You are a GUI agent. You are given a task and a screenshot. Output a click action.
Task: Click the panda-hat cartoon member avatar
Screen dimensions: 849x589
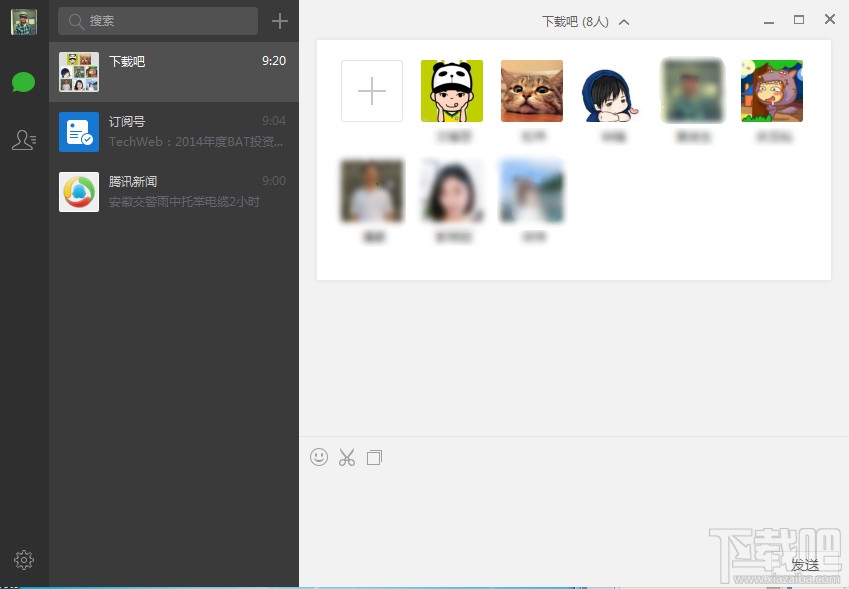point(451,90)
